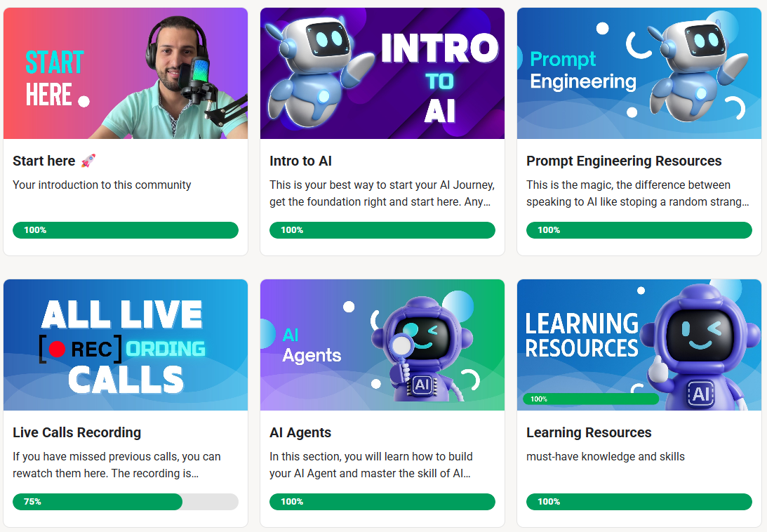Viewport: 767px width, 532px height.
Task: Open the Live Calls Recording title
Action: click(x=76, y=432)
